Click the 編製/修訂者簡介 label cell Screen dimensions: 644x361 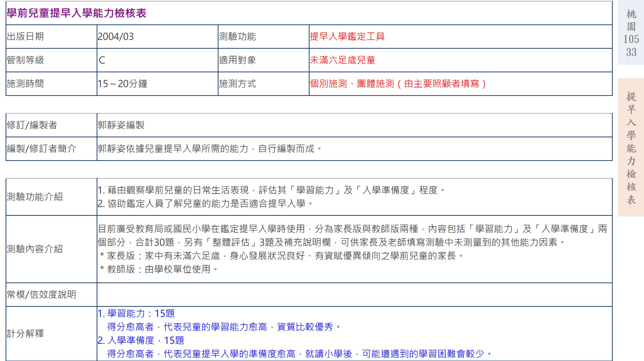click(41, 149)
